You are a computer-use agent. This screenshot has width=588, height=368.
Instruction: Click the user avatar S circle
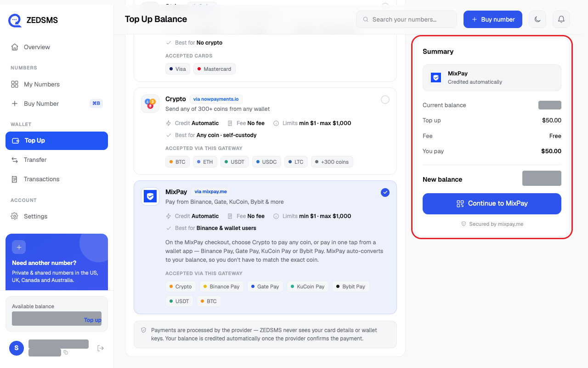[x=17, y=348]
